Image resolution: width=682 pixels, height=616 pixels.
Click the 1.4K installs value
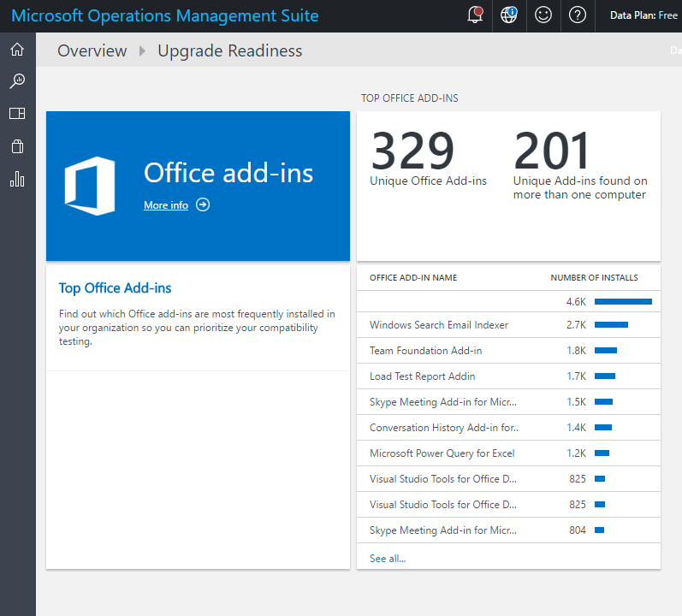(x=576, y=427)
